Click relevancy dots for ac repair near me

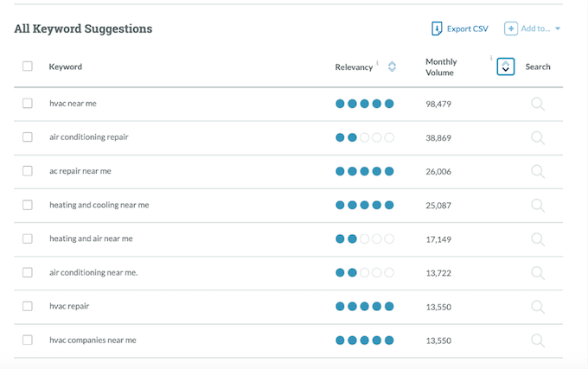pos(364,171)
